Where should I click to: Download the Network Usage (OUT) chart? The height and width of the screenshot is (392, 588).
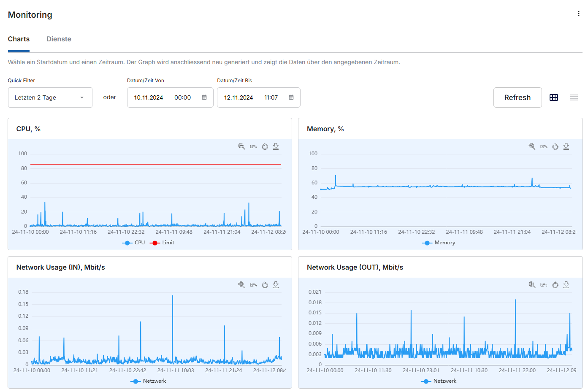pos(566,285)
